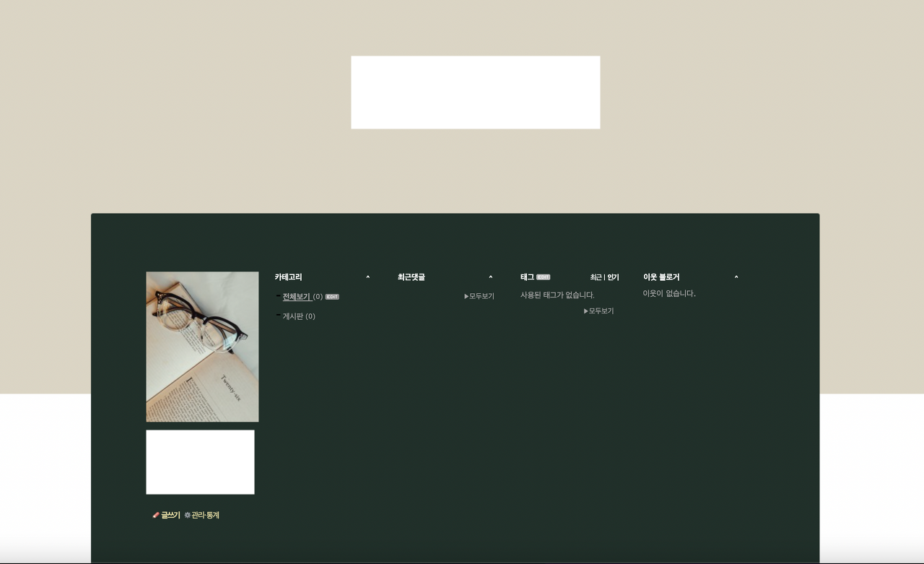Click the 이웃 블로거 heading
The height and width of the screenshot is (564, 924).
(x=661, y=277)
